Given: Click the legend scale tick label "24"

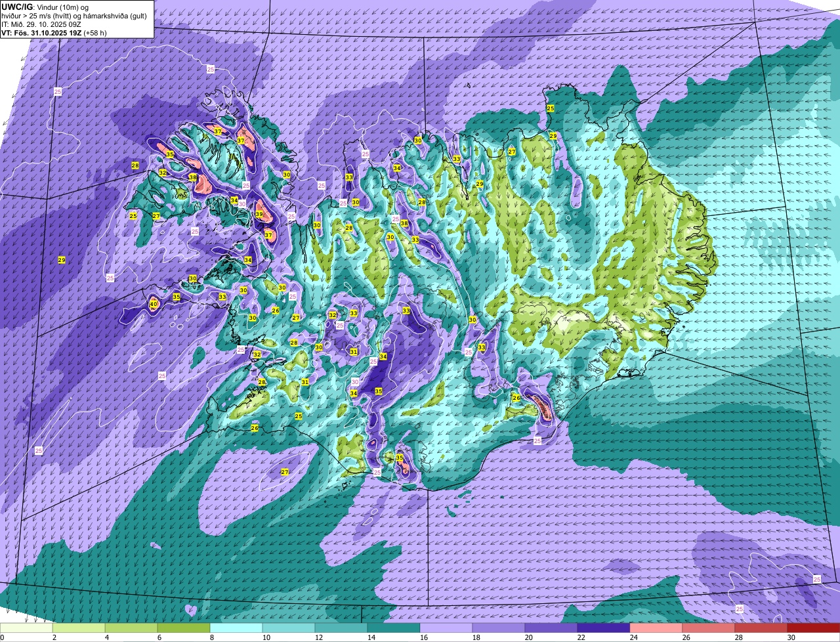Looking at the screenshot, I should (634, 637).
